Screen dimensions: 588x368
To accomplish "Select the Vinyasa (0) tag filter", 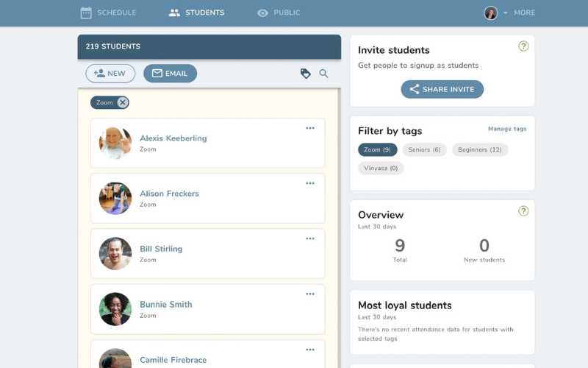I will point(381,168).
